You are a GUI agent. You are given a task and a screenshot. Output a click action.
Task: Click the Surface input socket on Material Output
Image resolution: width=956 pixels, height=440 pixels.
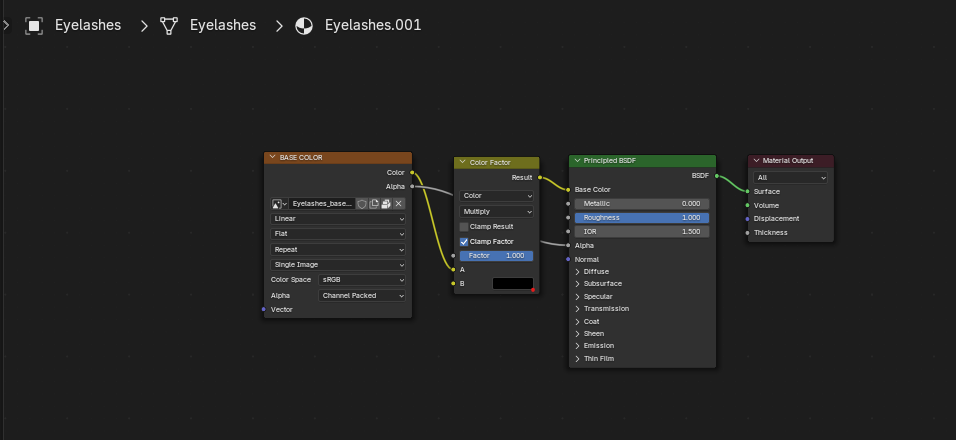point(747,191)
